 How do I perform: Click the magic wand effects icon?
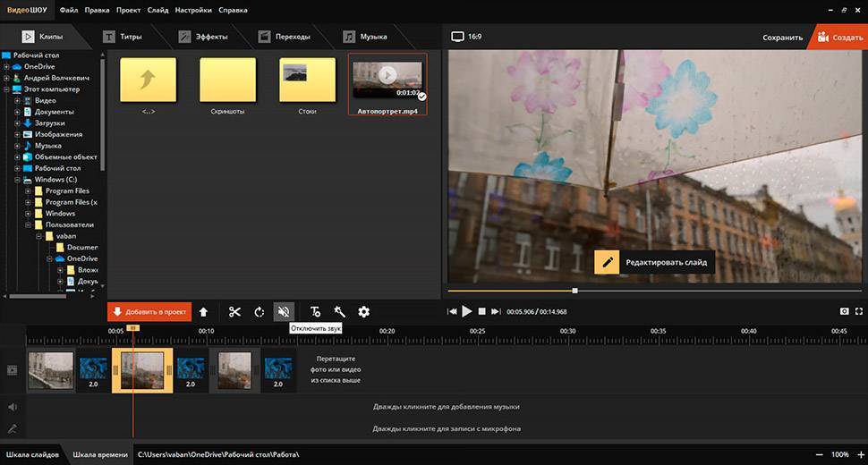click(339, 312)
